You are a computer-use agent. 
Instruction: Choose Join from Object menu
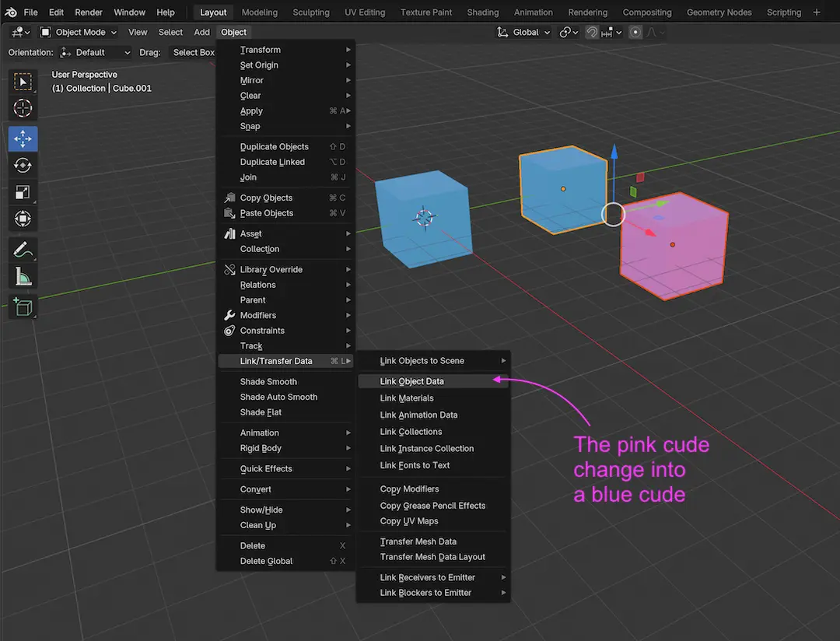point(286,177)
